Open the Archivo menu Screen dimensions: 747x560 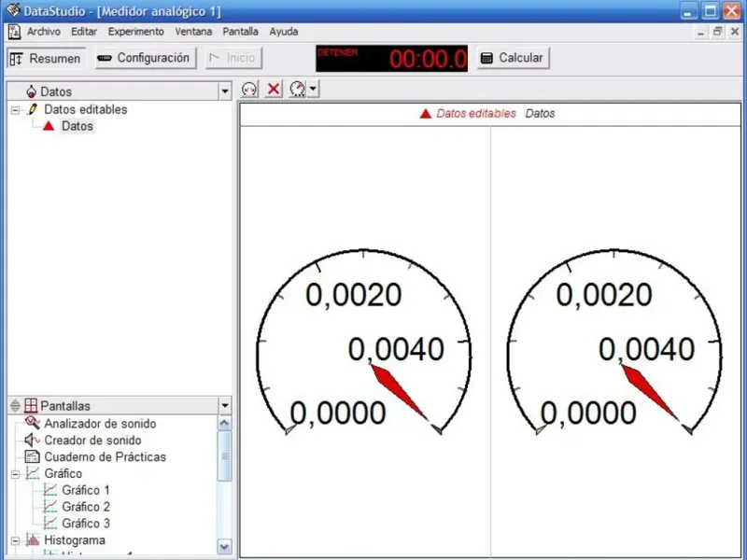coord(43,32)
